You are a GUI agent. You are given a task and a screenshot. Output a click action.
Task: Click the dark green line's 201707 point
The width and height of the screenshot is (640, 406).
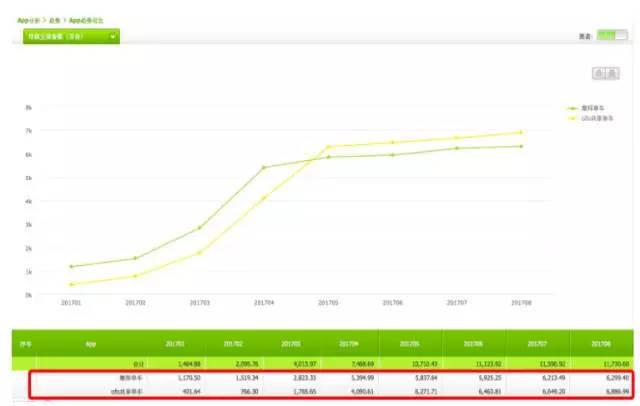tap(457, 148)
